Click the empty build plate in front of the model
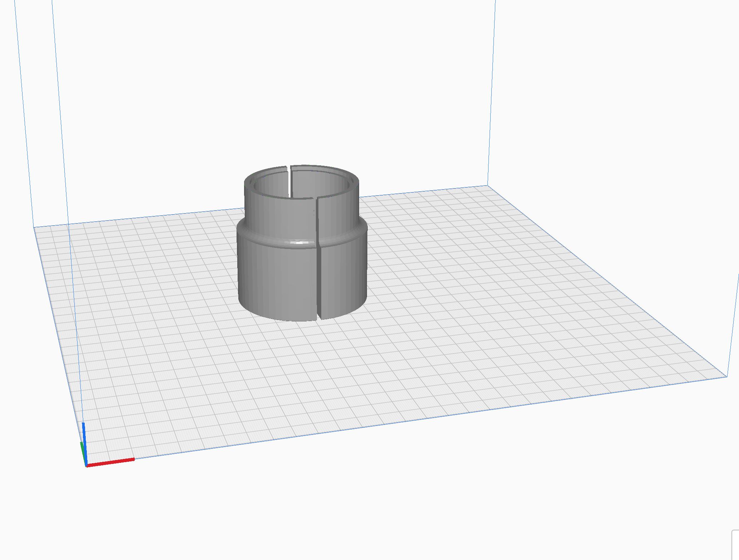 click(x=304, y=375)
